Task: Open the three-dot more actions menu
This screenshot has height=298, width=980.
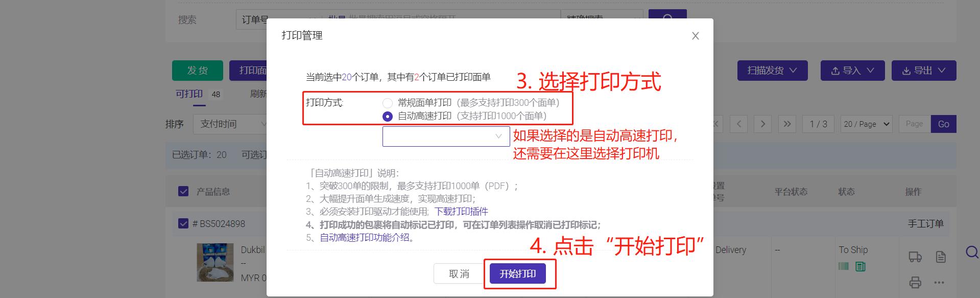Action: click(939, 282)
